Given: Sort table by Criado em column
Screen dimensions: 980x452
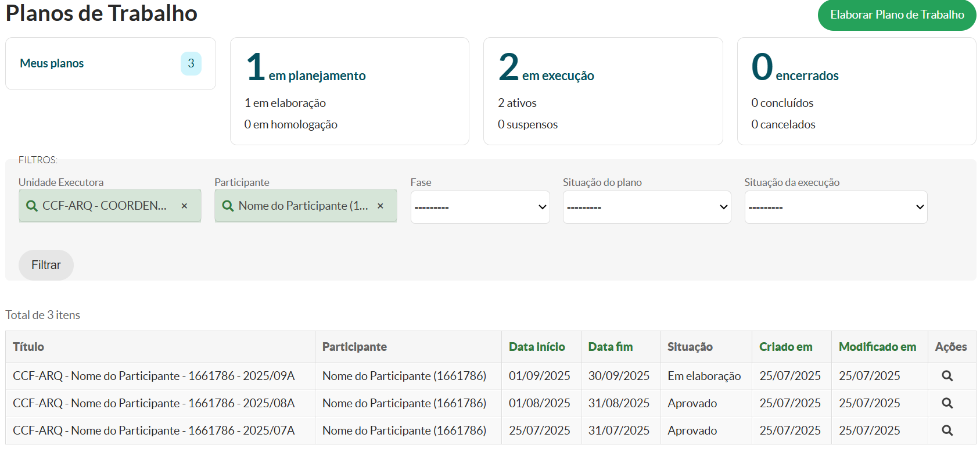Looking at the screenshot, I should pyautogui.click(x=786, y=347).
